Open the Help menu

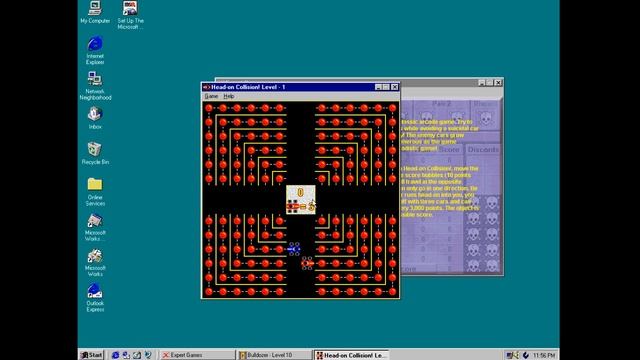click(x=229, y=96)
